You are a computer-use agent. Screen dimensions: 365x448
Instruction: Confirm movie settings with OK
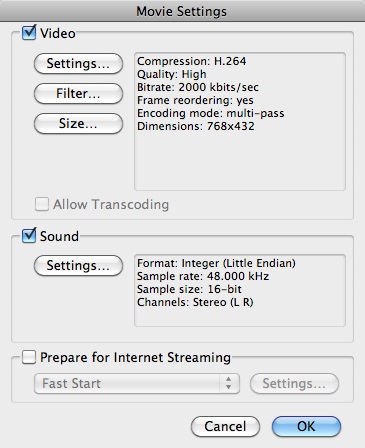pyautogui.click(x=306, y=426)
